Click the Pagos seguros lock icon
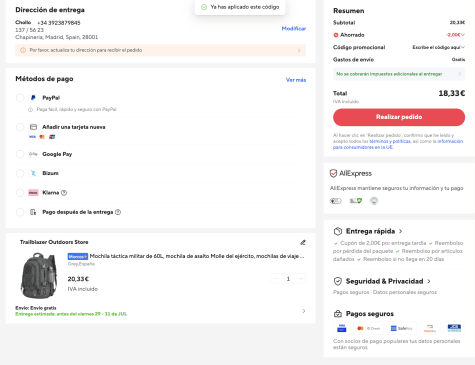Image resolution: width=475 pixels, height=365 pixels. point(338,314)
